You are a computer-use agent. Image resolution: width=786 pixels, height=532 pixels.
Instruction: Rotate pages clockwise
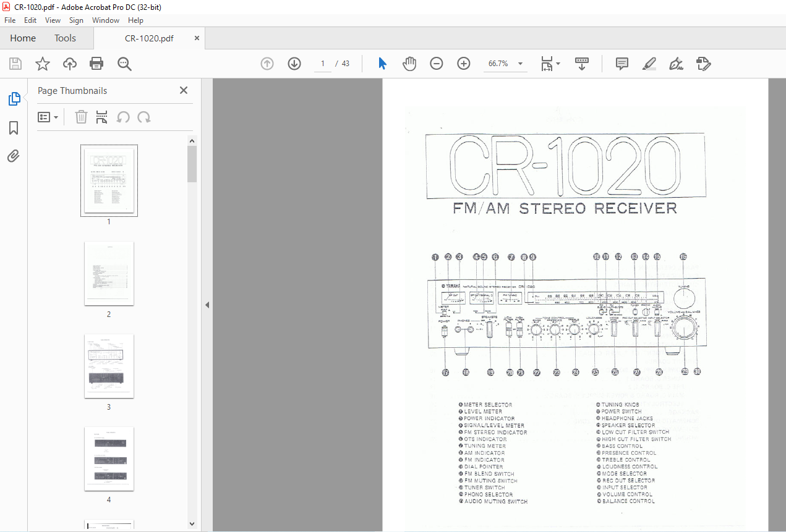144,117
